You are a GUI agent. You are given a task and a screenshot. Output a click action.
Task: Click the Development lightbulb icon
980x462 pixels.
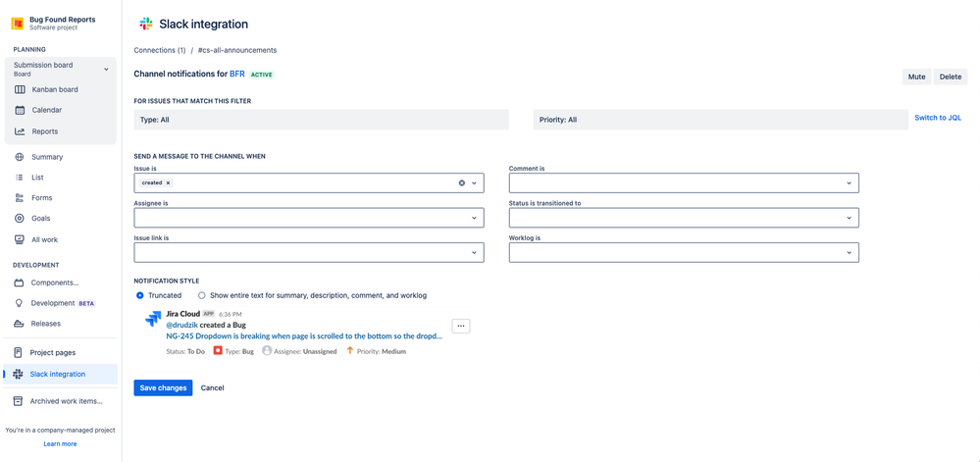(20, 303)
